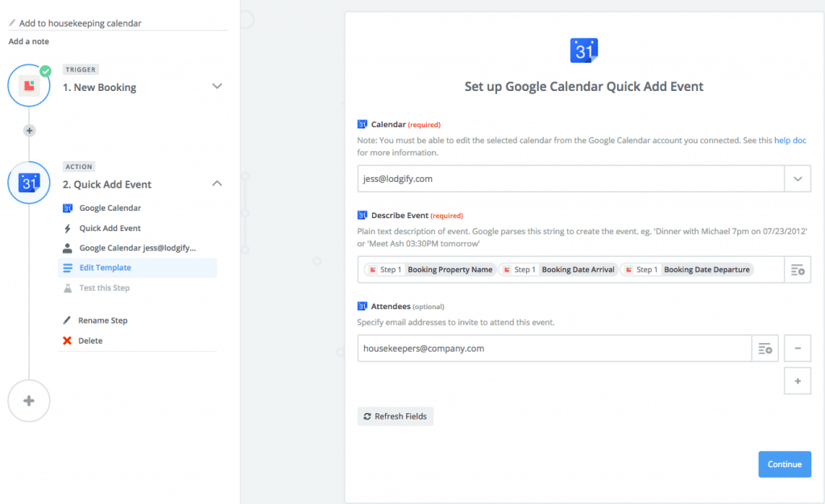Screen dimensions: 825x504
Task: Add a new step with the large plus circle
Action: pos(29,401)
